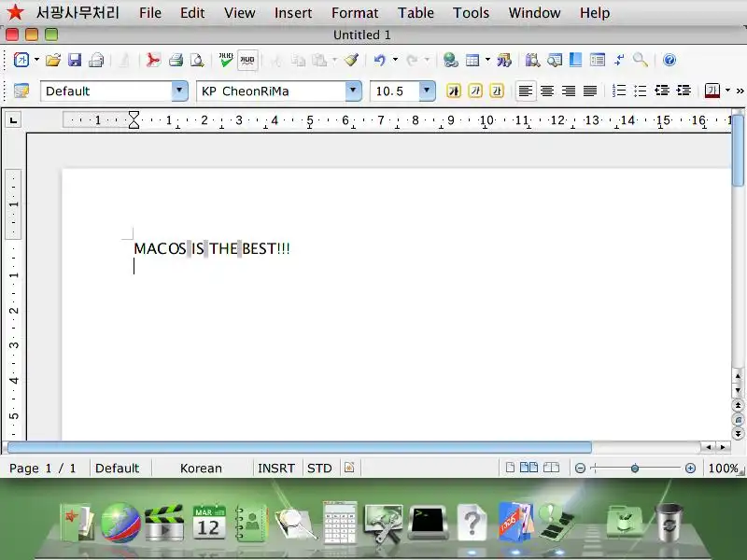Viewport: 747px width, 560px height.
Task: Click the STD selection mode field
Action: (319, 469)
